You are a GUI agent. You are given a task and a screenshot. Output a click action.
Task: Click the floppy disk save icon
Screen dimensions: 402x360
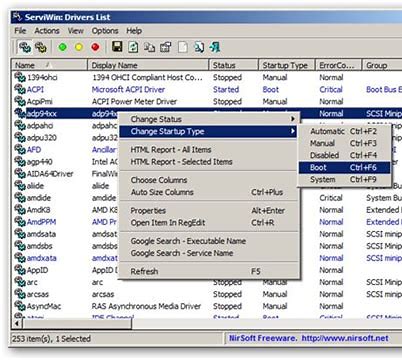click(x=117, y=47)
